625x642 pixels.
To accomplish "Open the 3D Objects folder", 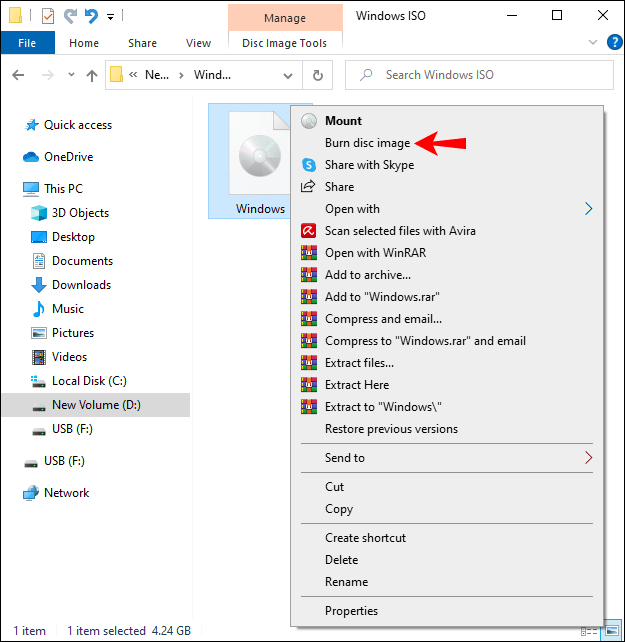I will pos(70,213).
